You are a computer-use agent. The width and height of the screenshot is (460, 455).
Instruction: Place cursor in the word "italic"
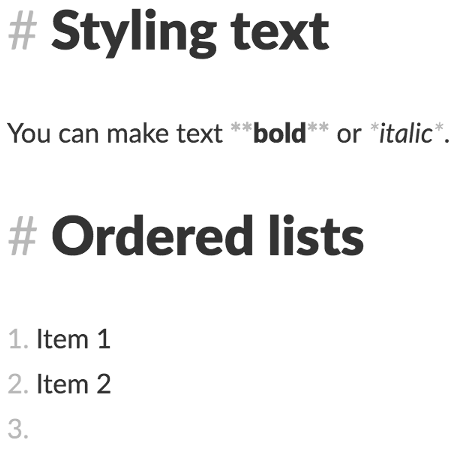coord(406,133)
